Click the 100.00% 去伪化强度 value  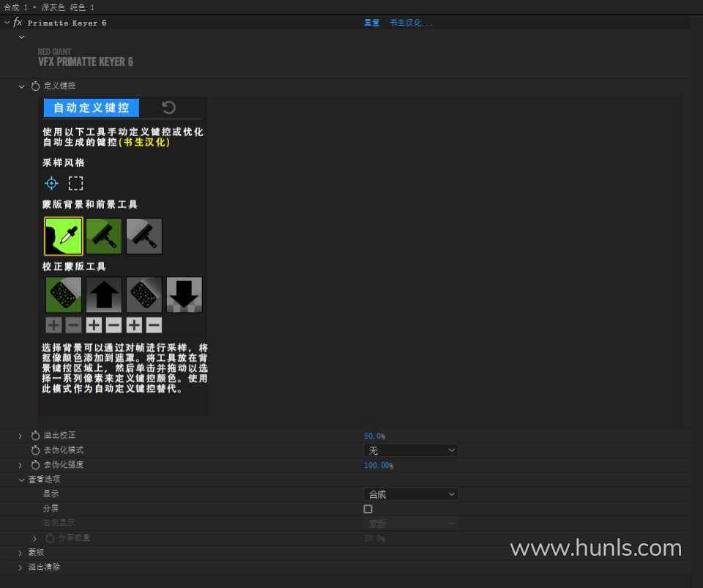379,466
